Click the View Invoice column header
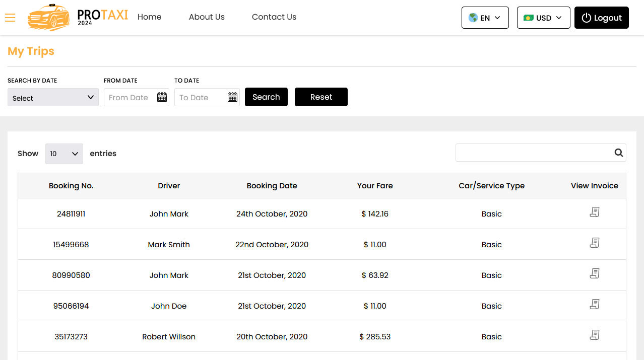This screenshot has width=644, height=360. click(595, 186)
